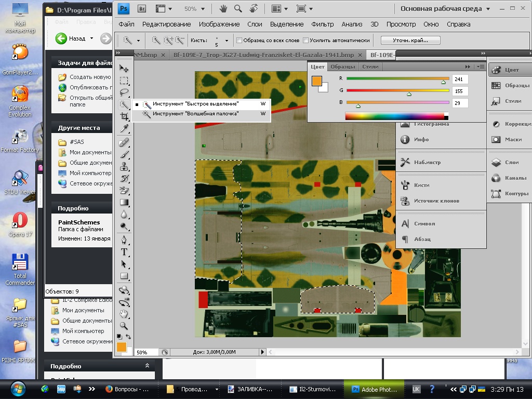Click the foreground color swatch in toolbox
532x399 pixels.
coord(121,347)
